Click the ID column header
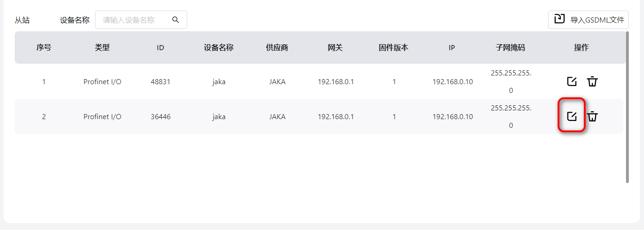 click(x=160, y=47)
